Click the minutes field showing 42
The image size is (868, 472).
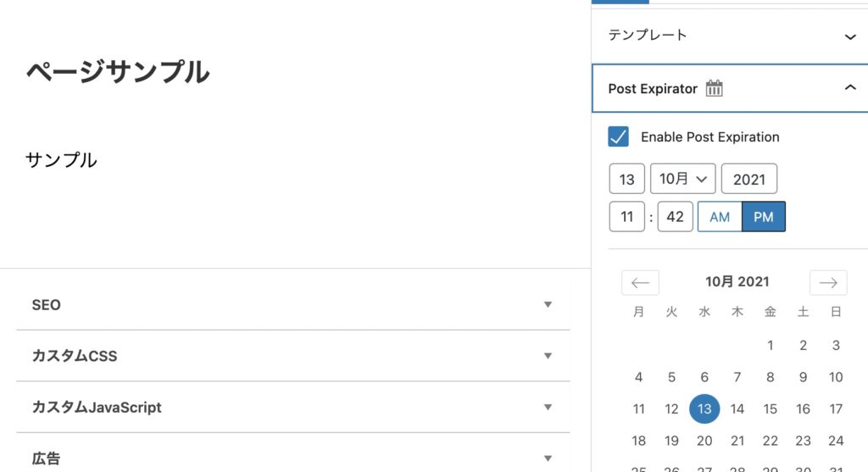click(675, 217)
